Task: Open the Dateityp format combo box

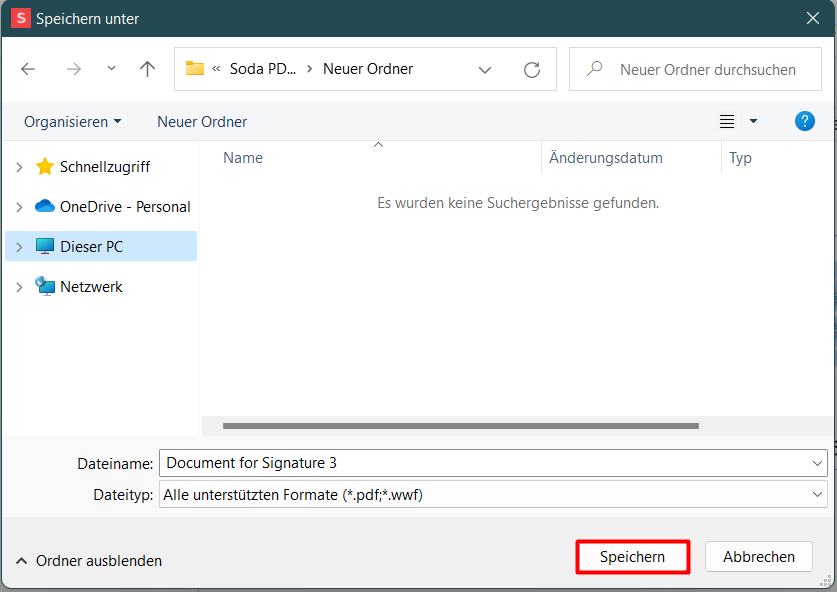Action: pyautogui.click(x=493, y=494)
